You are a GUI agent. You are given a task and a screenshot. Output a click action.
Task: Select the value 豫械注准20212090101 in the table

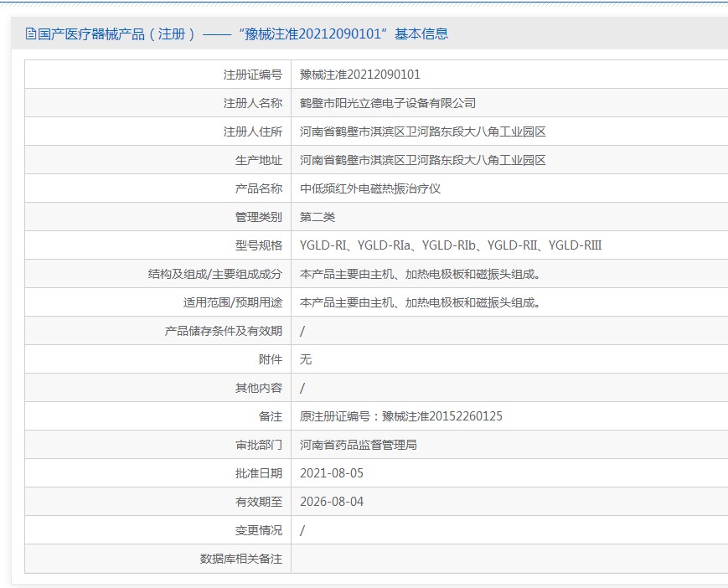click(360, 75)
